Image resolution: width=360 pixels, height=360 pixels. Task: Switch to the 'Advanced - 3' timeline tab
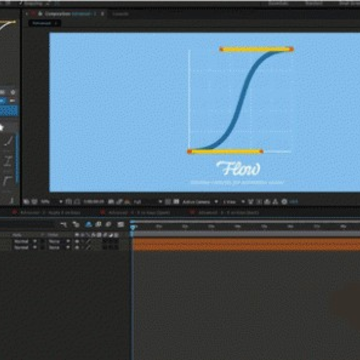pos(139,212)
